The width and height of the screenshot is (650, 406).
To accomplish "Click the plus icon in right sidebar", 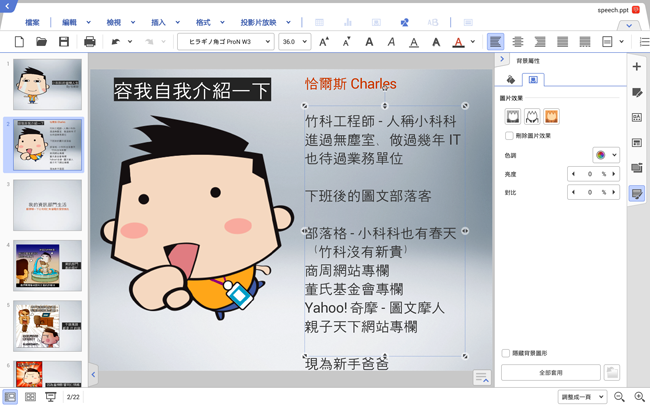I will 637,67.
